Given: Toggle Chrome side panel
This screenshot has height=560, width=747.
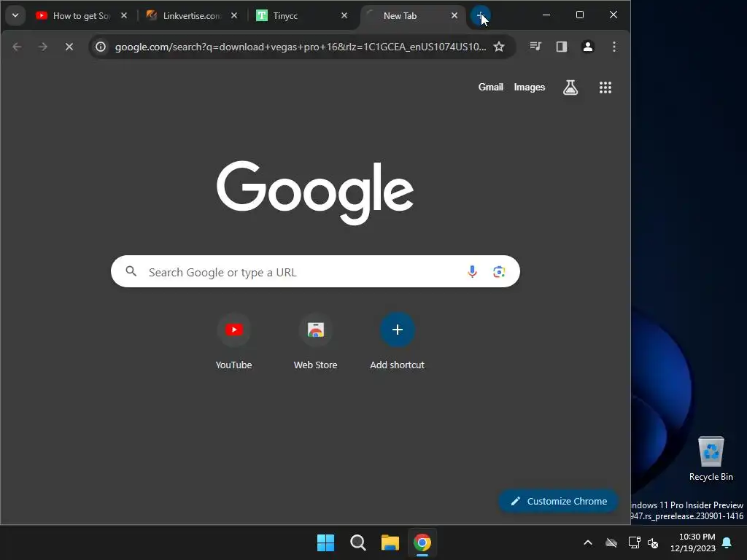Looking at the screenshot, I should [562, 47].
